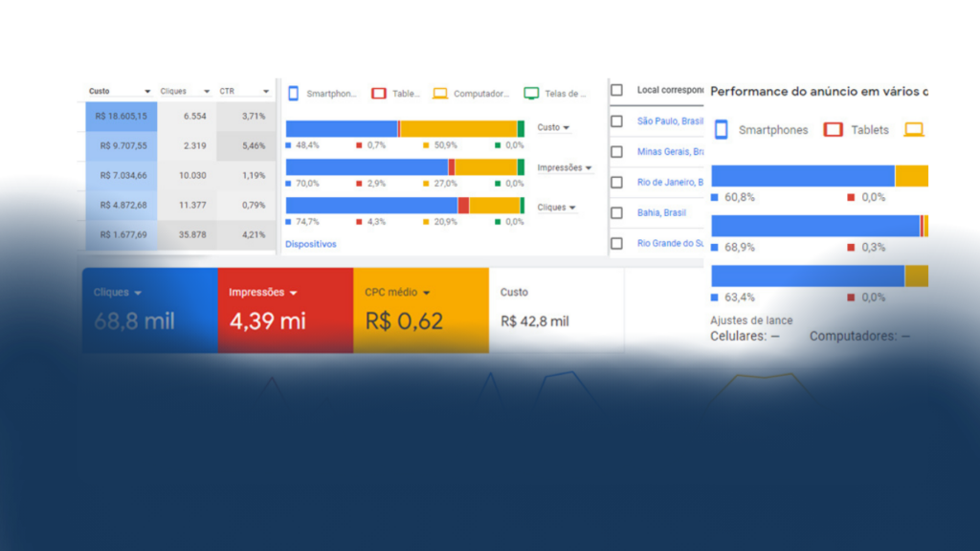Open the Custo dropdown beside the first device bar
The width and height of the screenshot is (980, 551).
pyautogui.click(x=553, y=127)
